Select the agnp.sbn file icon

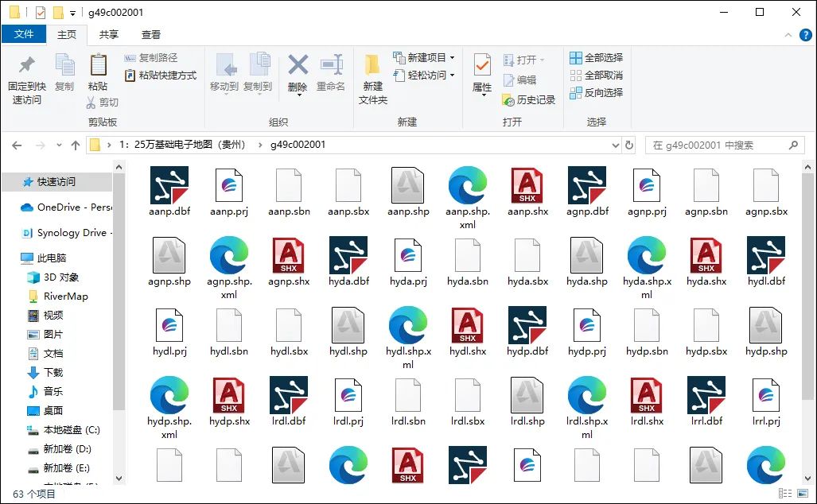pos(706,185)
